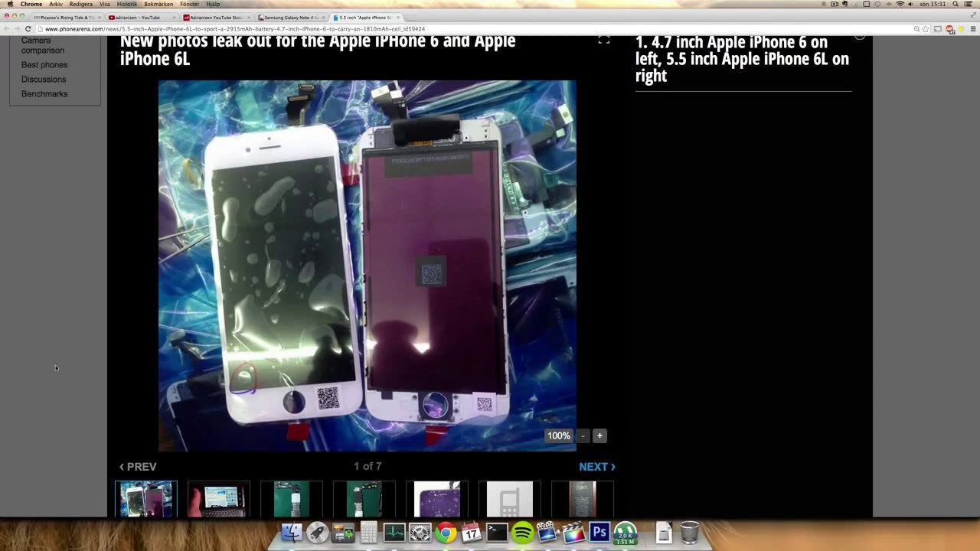
Task: Open Benchmarks sidebar link
Action: coord(44,94)
